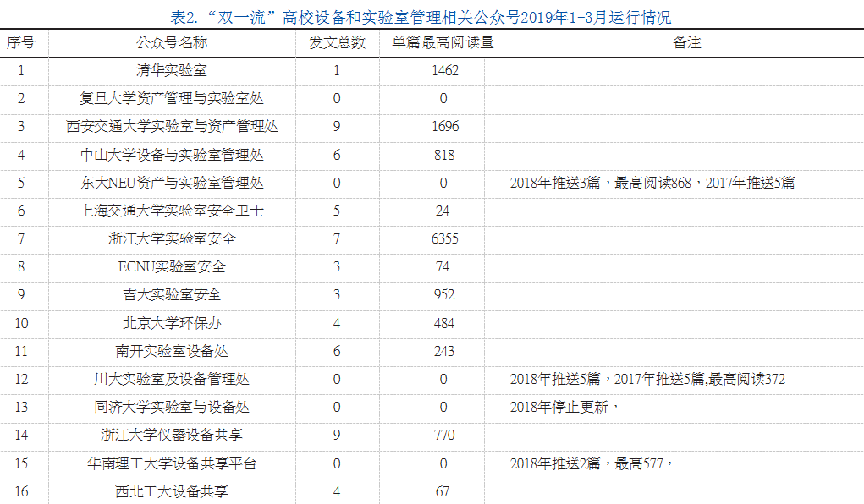
Task: Select the reading count 1696
Action: 445,126
